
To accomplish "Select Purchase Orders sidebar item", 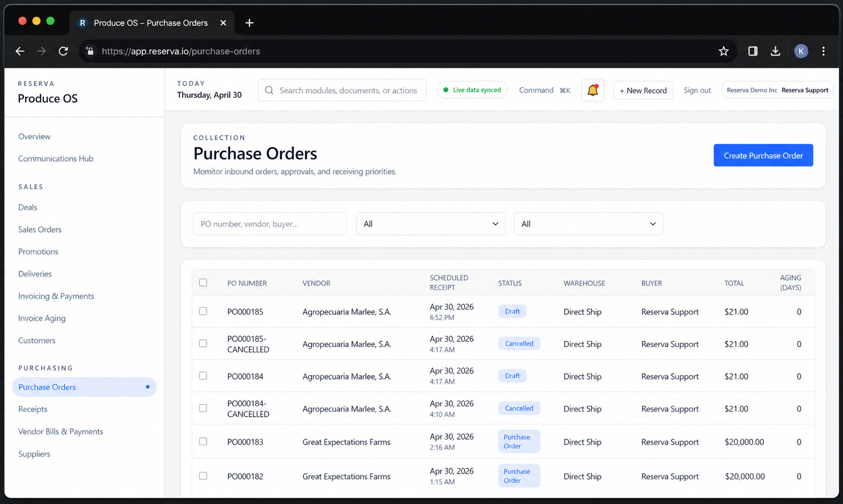I will click(84, 387).
